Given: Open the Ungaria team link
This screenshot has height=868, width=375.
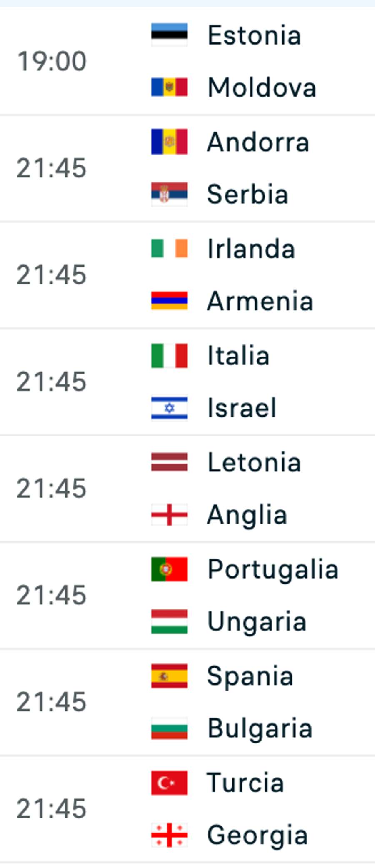Looking at the screenshot, I should [257, 621].
